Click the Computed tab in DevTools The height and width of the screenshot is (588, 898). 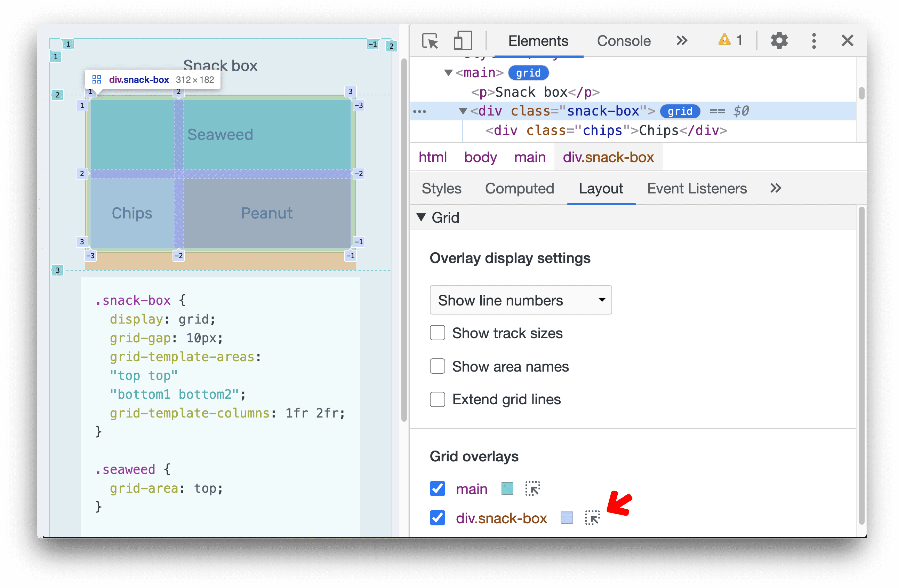tap(520, 189)
